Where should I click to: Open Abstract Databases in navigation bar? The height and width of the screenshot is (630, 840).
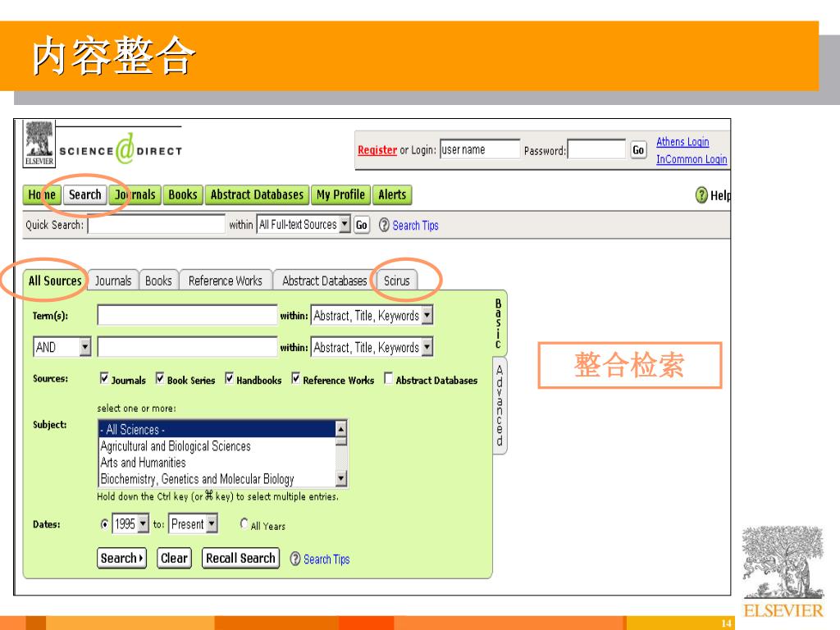coord(257,194)
